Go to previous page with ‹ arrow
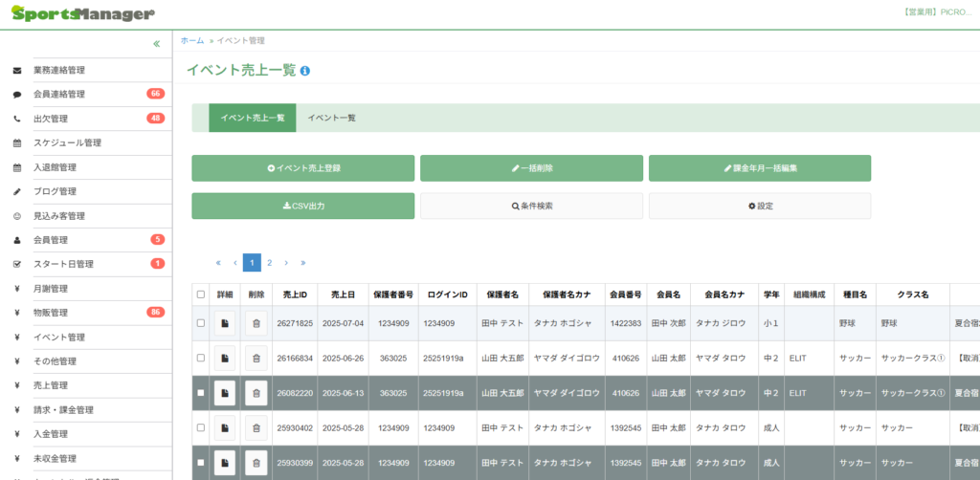Screen dimensions: 980x480 click(235, 263)
